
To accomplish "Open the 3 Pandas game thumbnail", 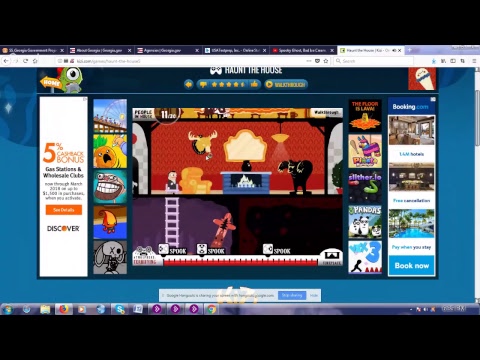I will (365, 222).
